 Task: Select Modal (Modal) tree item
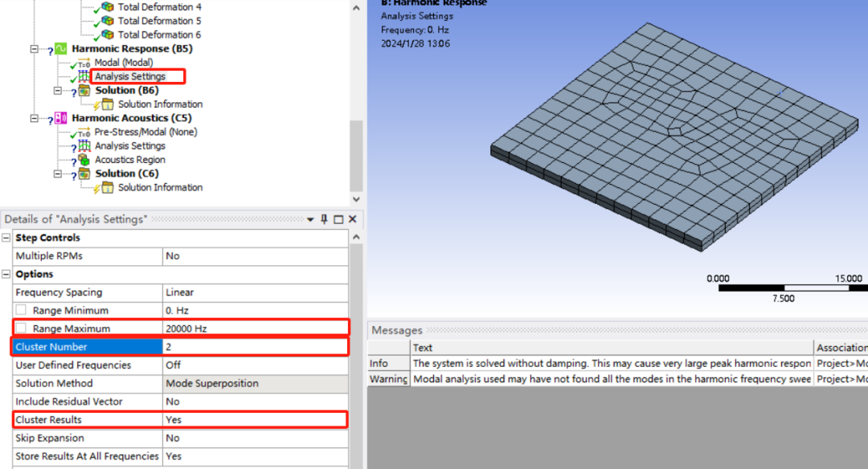click(124, 63)
